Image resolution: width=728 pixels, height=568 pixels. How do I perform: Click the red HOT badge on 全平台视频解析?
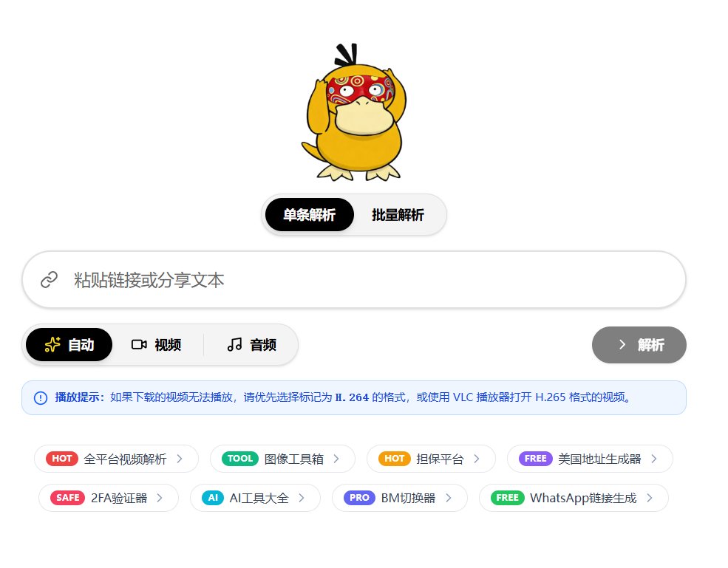(62, 459)
